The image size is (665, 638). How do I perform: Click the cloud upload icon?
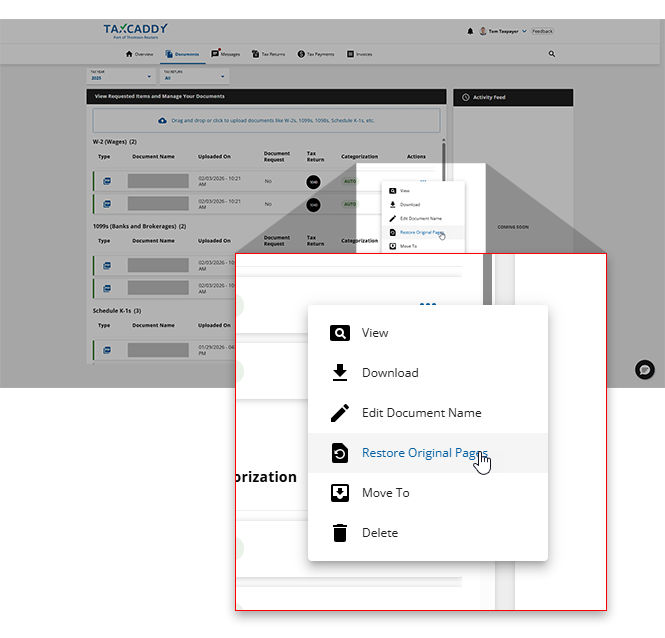click(x=162, y=120)
